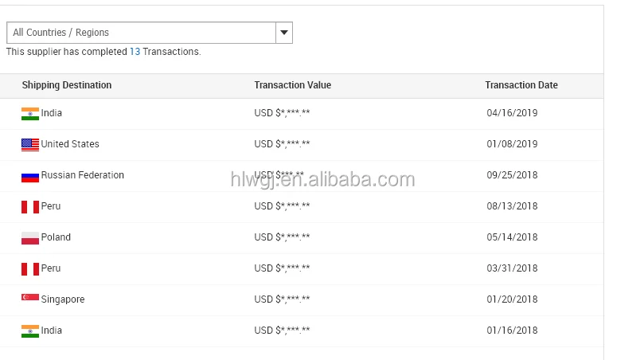Click the Transaction Date column header
This screenshot has width=644, height=360.
521,85
